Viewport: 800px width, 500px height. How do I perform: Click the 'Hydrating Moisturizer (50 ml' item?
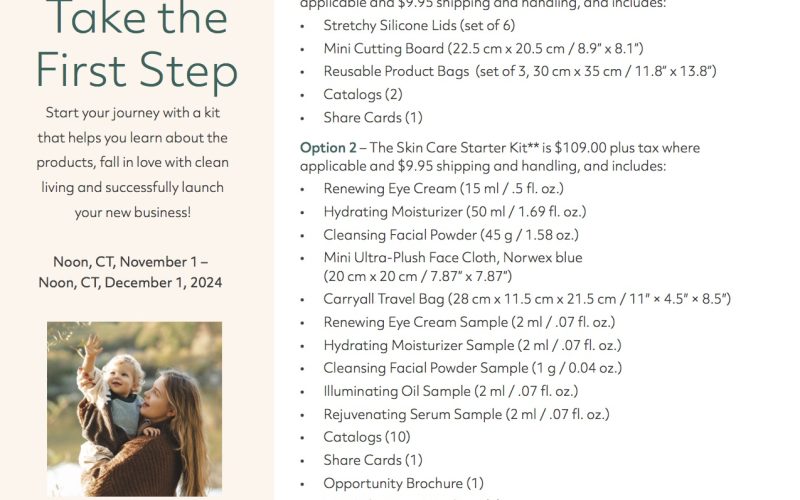(455, 211)
